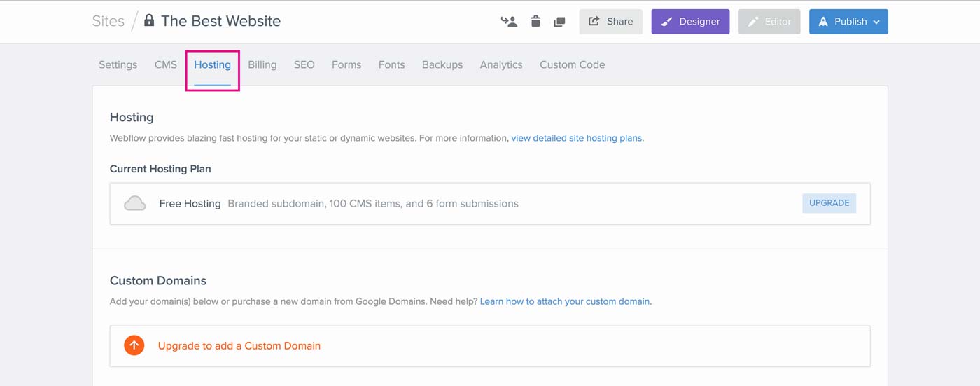Open the Custom Code tab
The image size is (980, 386).
(x=573, y=64)
